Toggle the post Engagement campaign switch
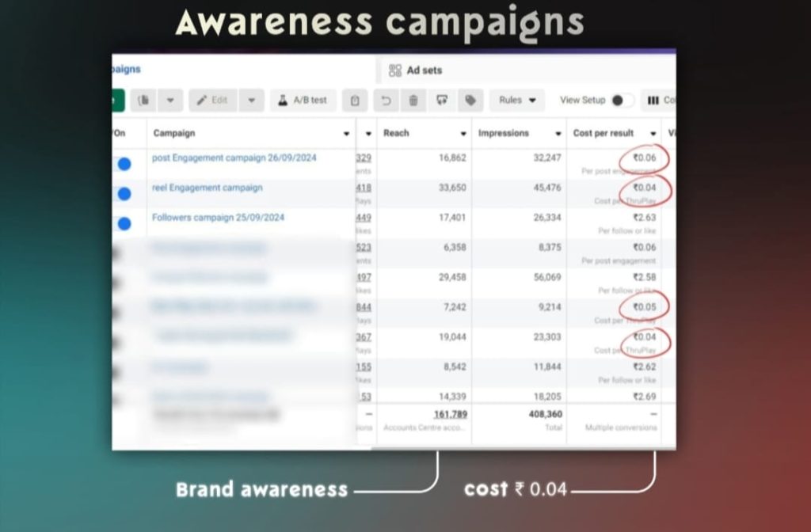 click(123, 164)
